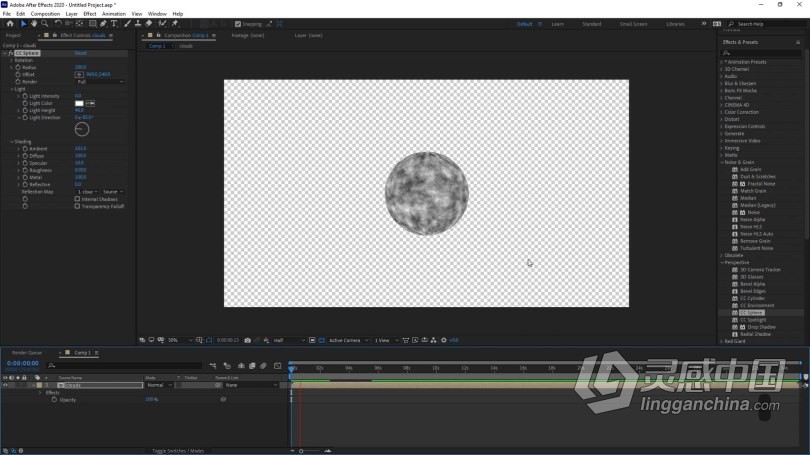Select the Brush tool
The image size is (810, 455).
(128, 24)
